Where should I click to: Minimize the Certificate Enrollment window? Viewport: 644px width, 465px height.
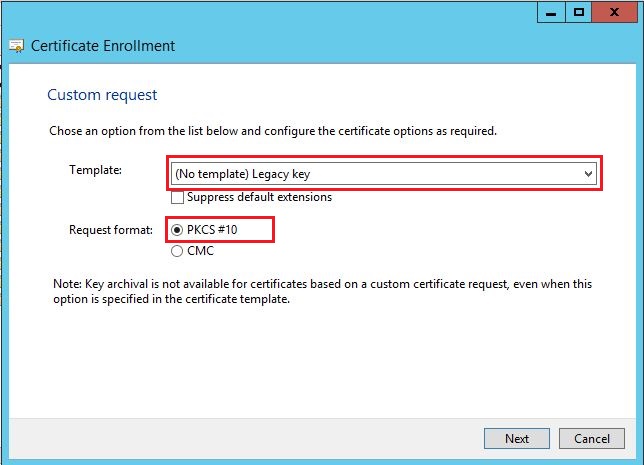pos(550,12)
